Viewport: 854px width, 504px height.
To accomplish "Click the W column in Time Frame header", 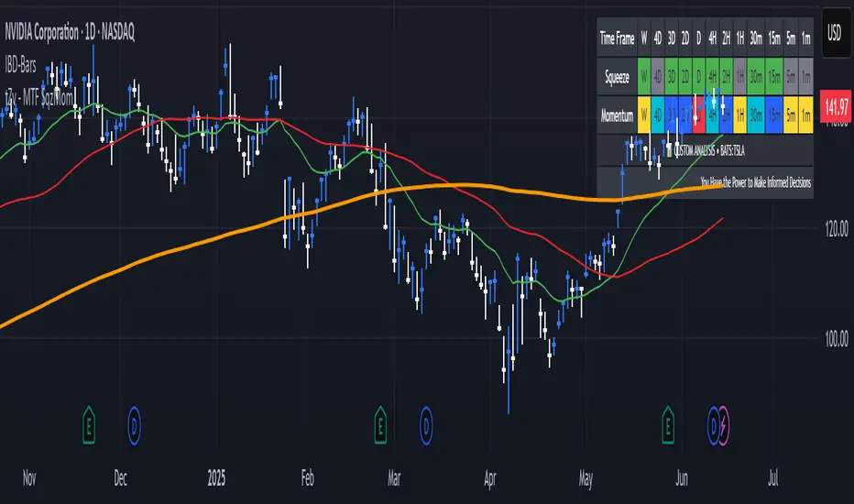I will (644, 38).
